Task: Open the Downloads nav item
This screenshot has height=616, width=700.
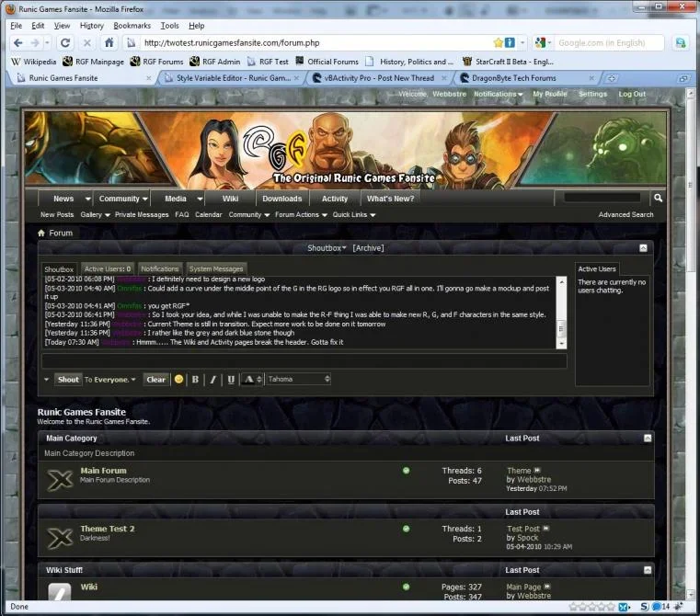Action: [x=282, y=199]
